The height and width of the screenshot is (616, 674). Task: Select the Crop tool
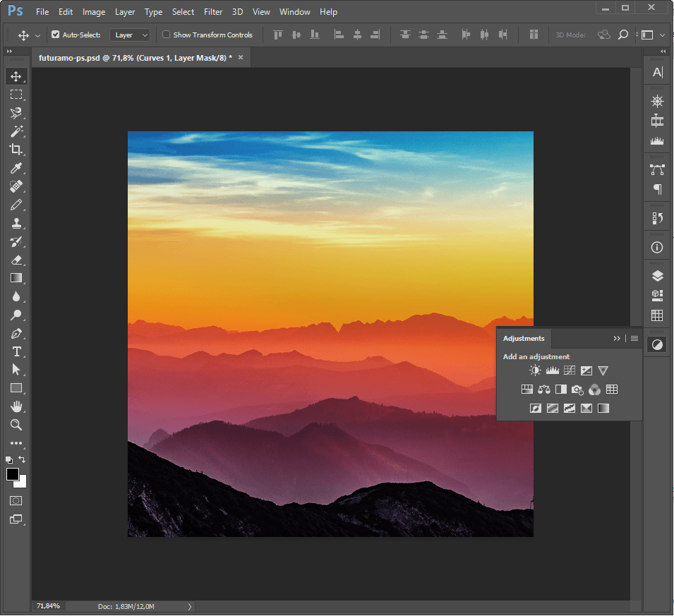click(16, 150)
